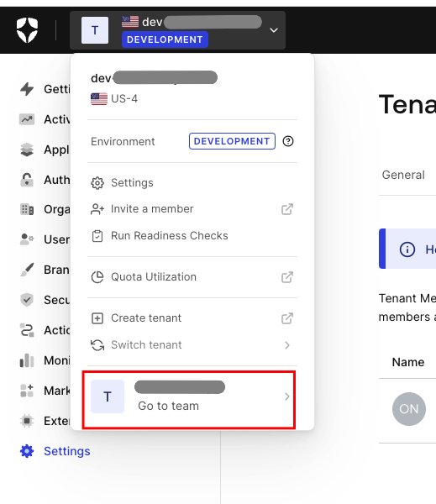
Task: Click the ON member avatar
Action: (x=409, y=409)
